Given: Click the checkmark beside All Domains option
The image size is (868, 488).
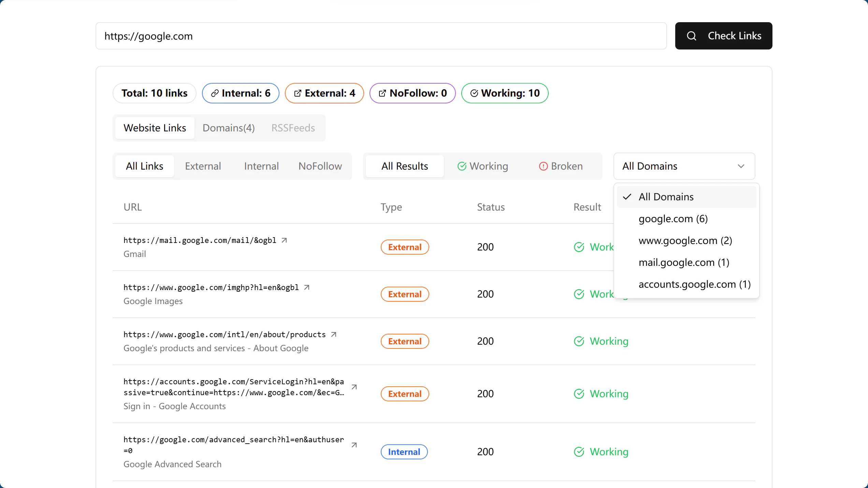Looking at the screenshot, I should [627, 197].
